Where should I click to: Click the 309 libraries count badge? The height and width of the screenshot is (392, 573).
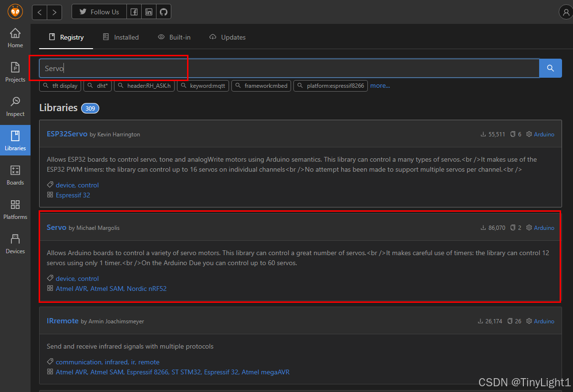pos(90,108)
